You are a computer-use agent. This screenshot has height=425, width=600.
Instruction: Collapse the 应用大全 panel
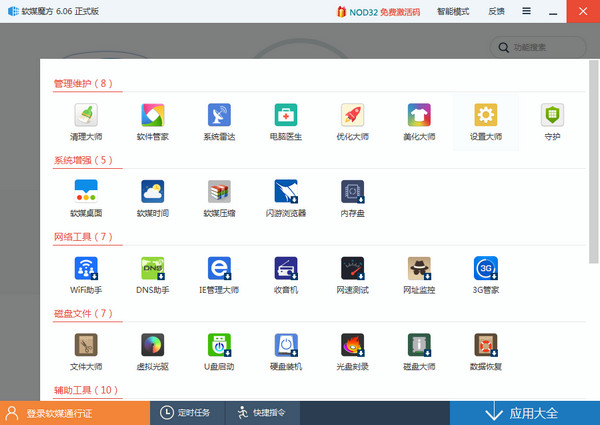click(x=525, y=413)
